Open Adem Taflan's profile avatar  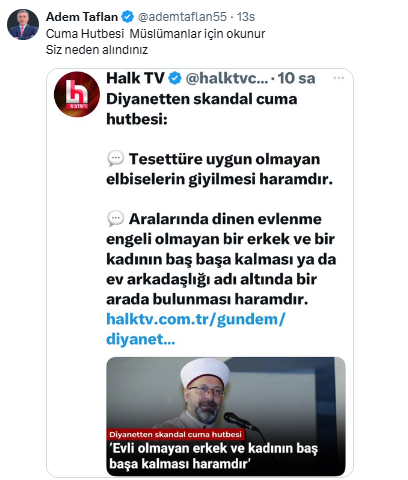pos(23,24)
